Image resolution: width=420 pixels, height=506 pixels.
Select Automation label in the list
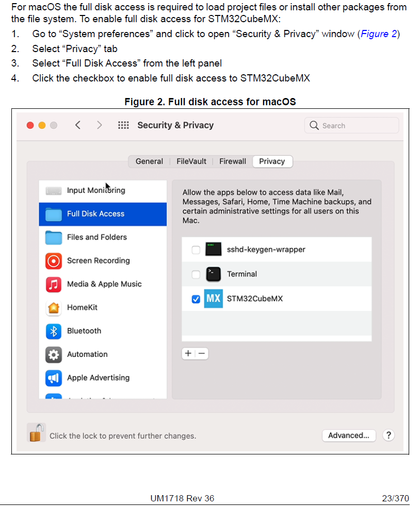(x=87, y=354)
